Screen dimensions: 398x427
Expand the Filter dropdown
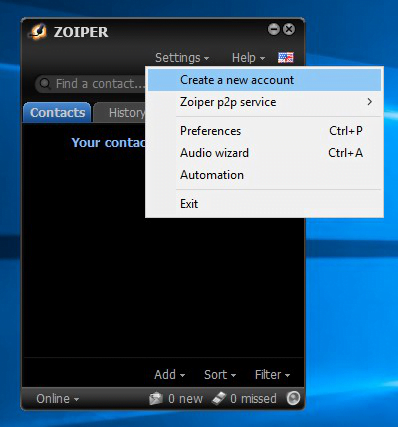click(x=272, y=375)
